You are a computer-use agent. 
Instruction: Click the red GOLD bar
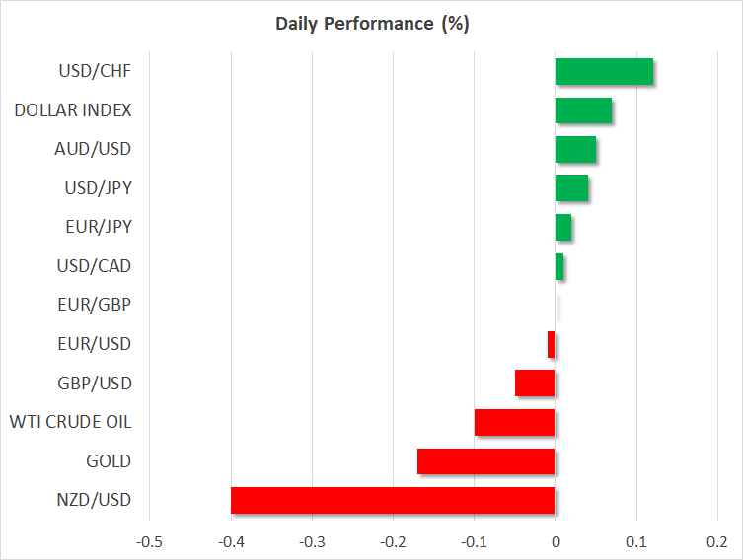(486, 461)
